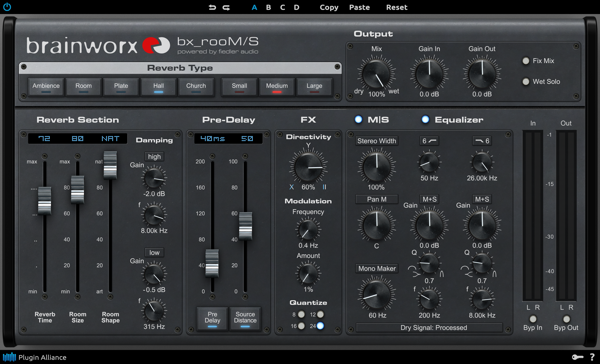The height and width of the screenshot is (364, 600).
Task: Select Quantize 16 bit option
Action: (x=301, y=326)
